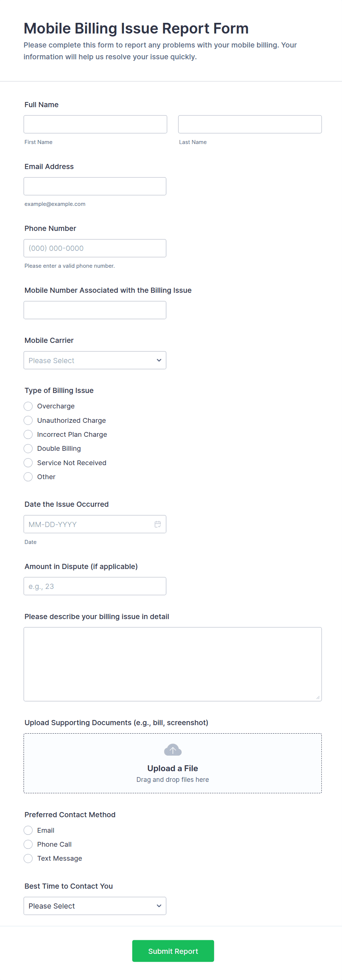This screenshot has width=342, height=980.
Task: Select Double Billing radio button
Action: [28, 449]
